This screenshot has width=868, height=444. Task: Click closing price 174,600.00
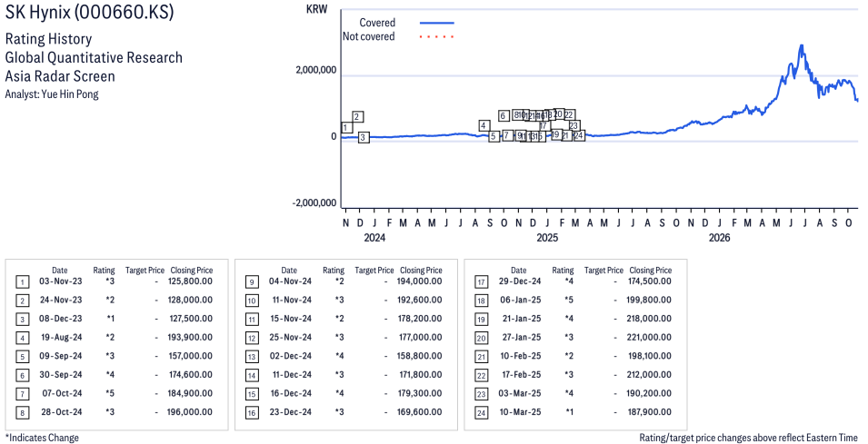pos(191,375)
